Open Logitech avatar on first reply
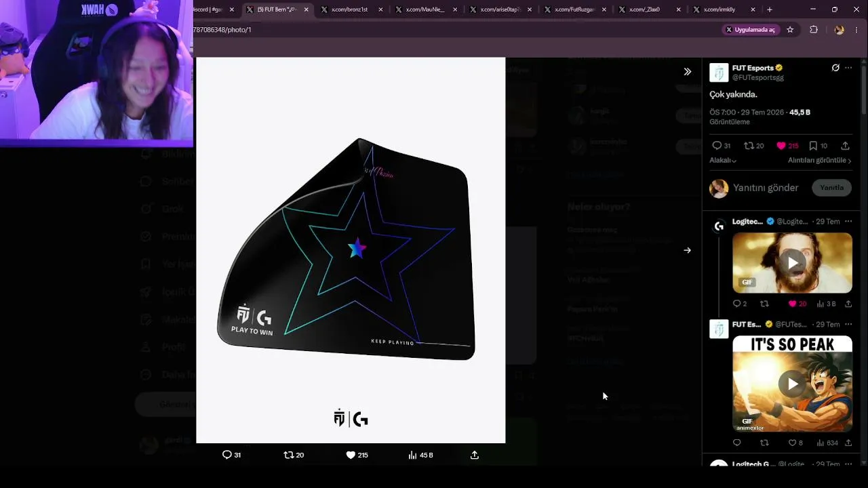 (719, 226)
